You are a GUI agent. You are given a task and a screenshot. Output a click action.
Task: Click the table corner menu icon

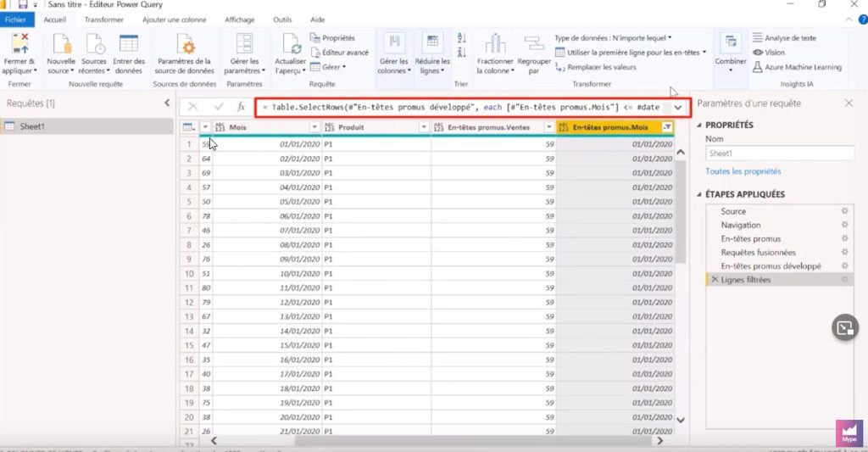pos(189,127)
